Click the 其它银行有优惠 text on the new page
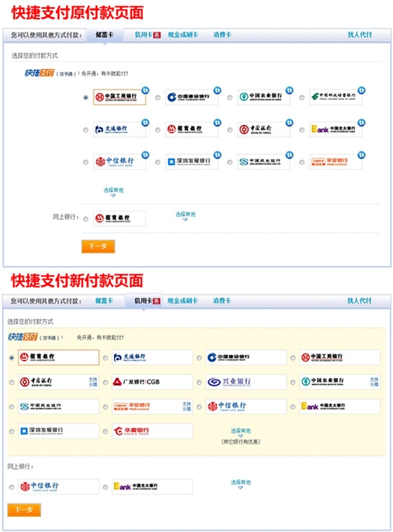 tap(241, 442)
